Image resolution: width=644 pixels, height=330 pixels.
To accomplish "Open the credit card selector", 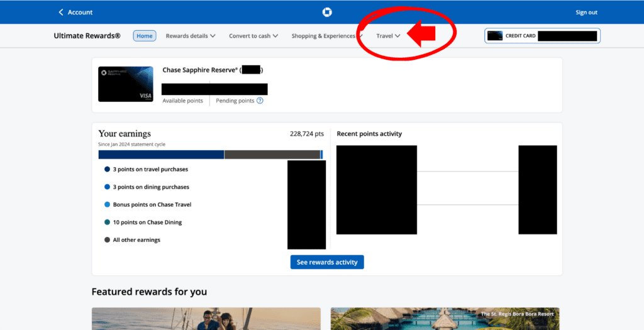I will (x=542, y=36).
